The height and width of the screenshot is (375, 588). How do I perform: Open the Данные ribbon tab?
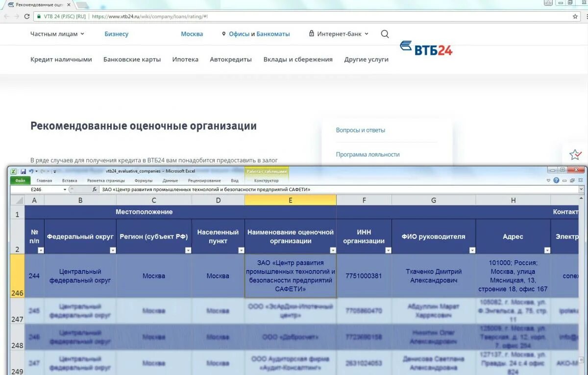[x=170, y=180]
